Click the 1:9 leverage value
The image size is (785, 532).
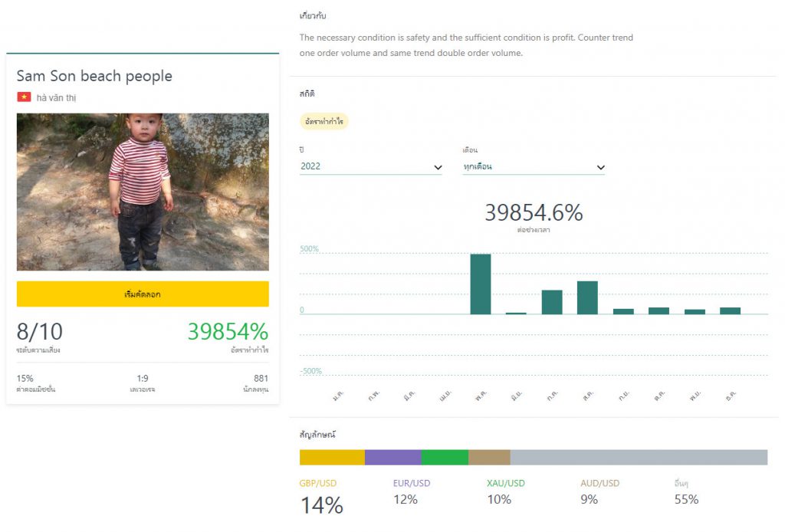[143, 379]
